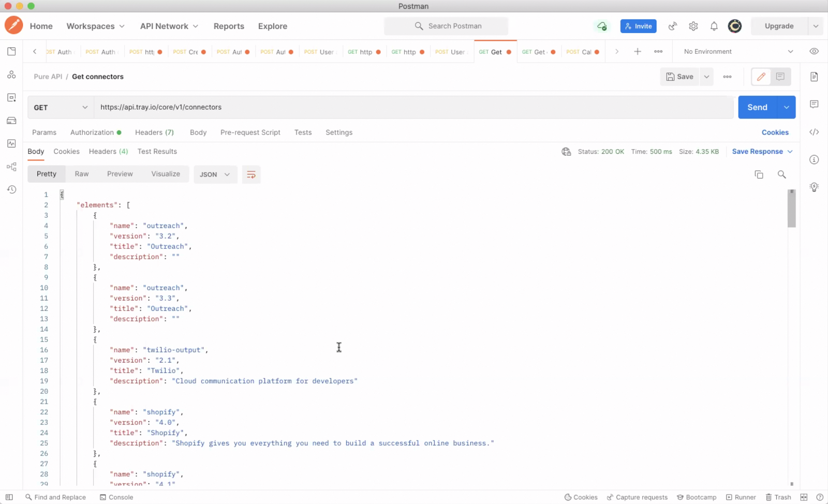Image resolution: width=828 pixels, height=504 pixels.
Task: Click the response body vertical scrollbar
Action: (x=792, y=209)
